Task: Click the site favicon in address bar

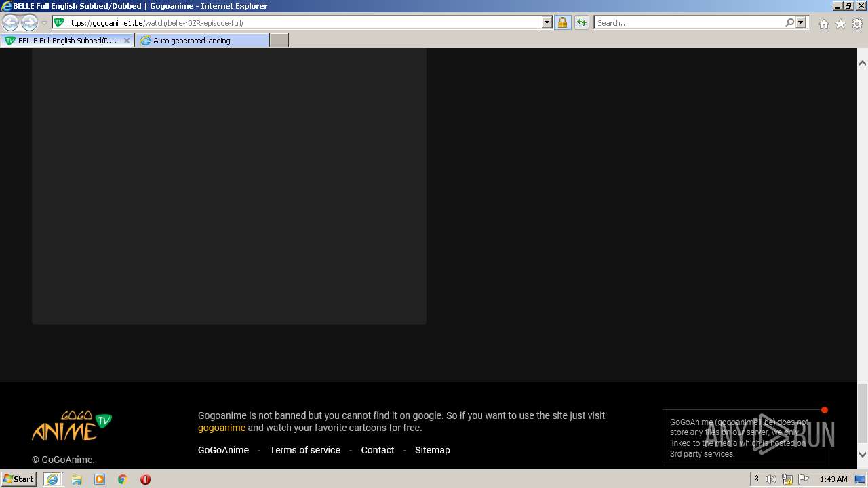Action: (x=59, y=22)
